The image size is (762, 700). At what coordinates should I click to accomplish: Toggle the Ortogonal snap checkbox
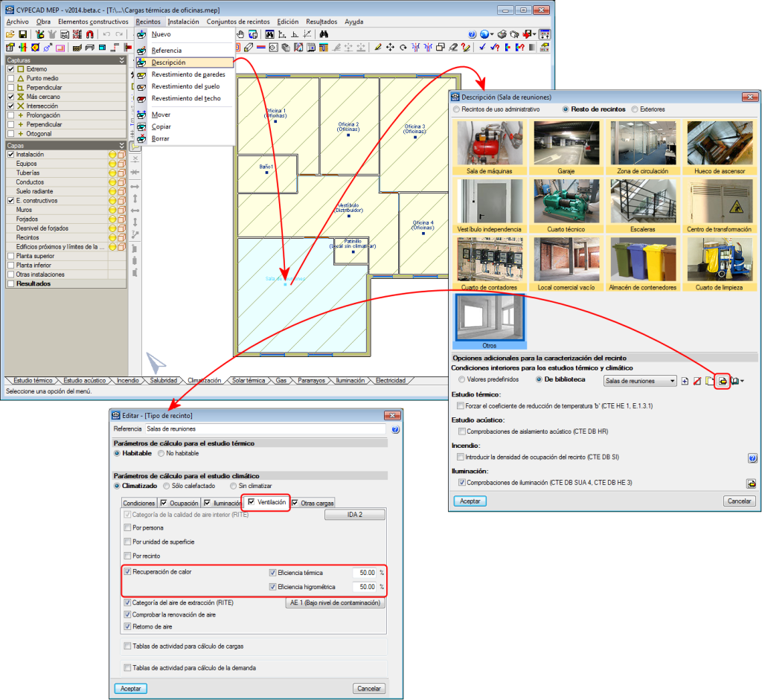[x=10, y=134]
